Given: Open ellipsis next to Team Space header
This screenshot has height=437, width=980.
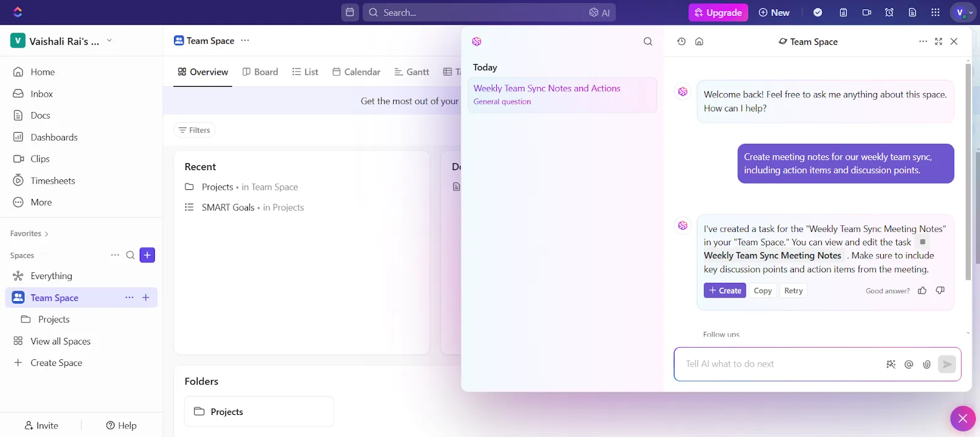Looking at the screenshot, I should point(245,40).
